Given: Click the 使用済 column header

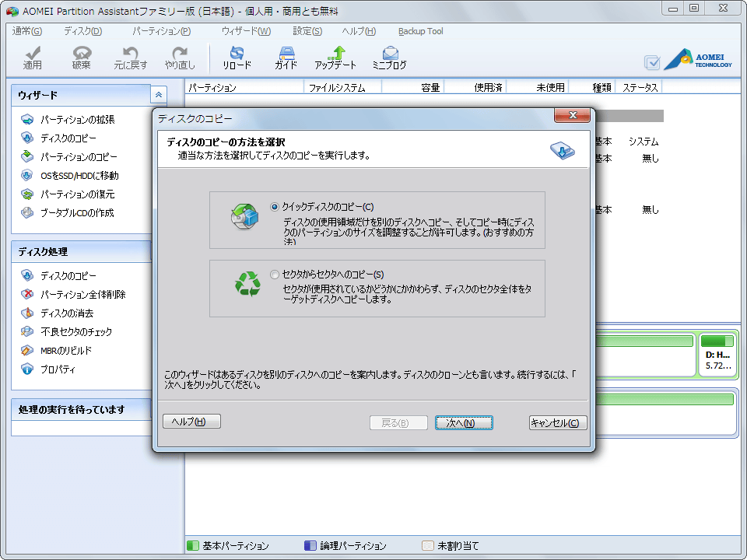Looking at the screenshot, I should tap(475, 88).
